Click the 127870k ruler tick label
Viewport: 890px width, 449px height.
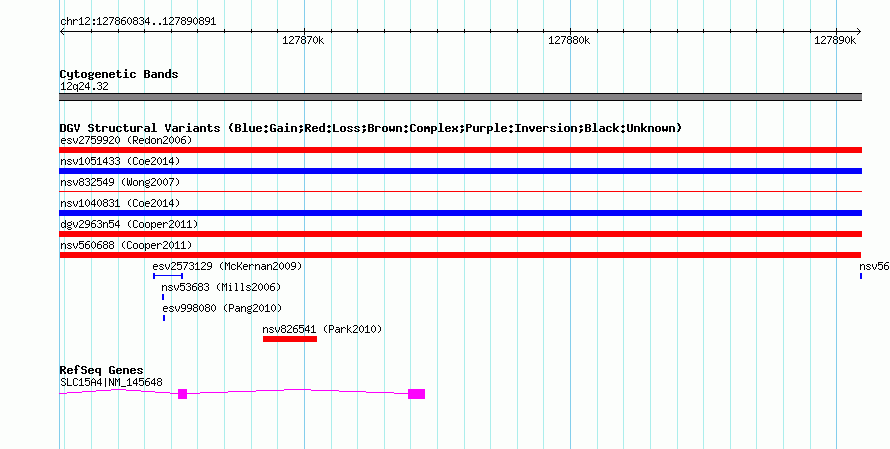tap(303, 40)
